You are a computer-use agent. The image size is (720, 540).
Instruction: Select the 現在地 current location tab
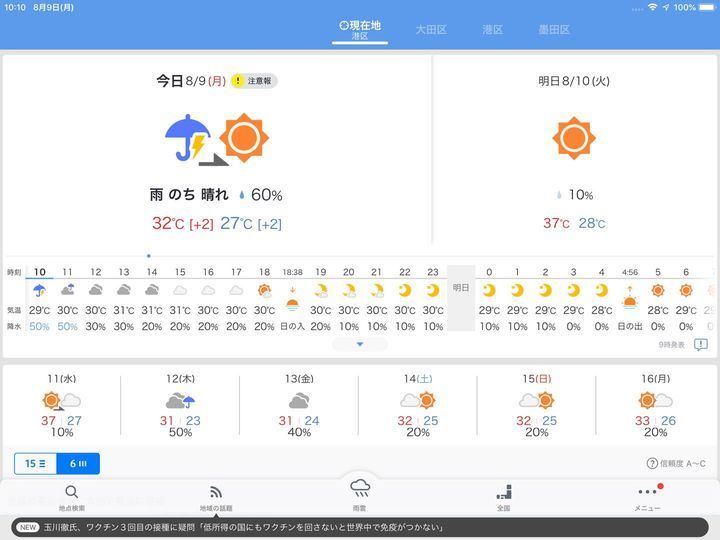point(360,29)
